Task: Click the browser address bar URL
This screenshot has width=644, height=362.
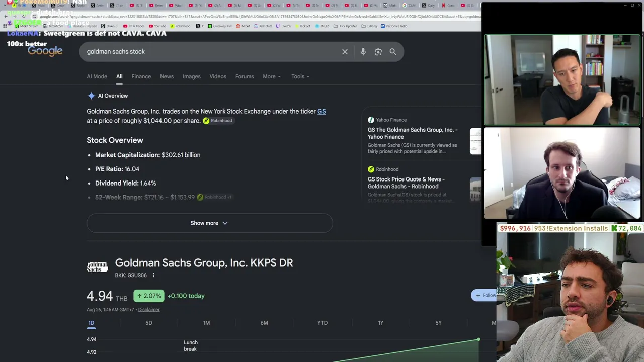Action: [x=259, y=17]
